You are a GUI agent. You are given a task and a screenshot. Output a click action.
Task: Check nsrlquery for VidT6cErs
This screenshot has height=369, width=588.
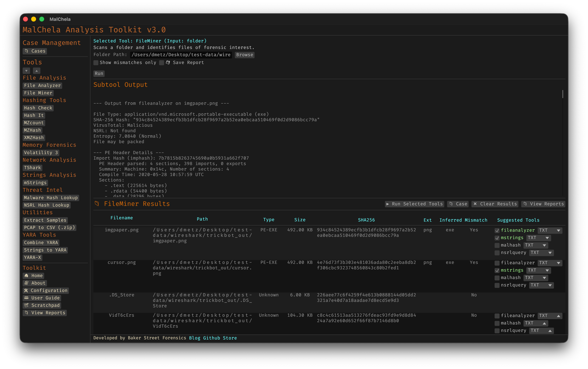[497, 331]
